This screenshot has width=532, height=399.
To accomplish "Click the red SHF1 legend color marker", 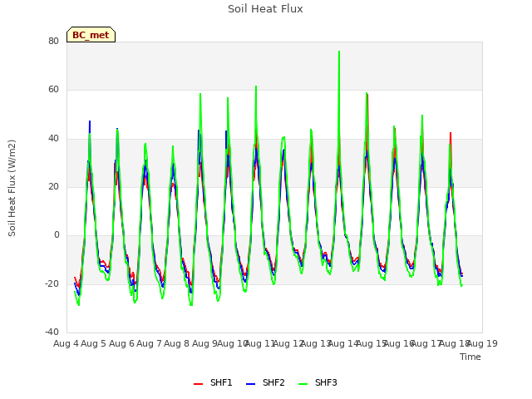I will pyautogui.click(x=198, y=384).
